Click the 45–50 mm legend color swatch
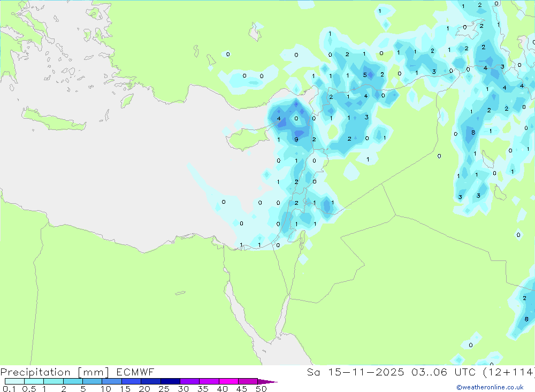The height and width of the screenshot is (392, 535). [x=248, y=381]
